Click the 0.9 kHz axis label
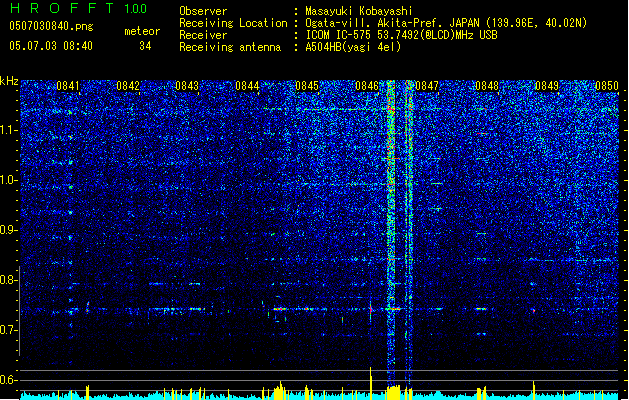The image size is (629, 400). 9,230
